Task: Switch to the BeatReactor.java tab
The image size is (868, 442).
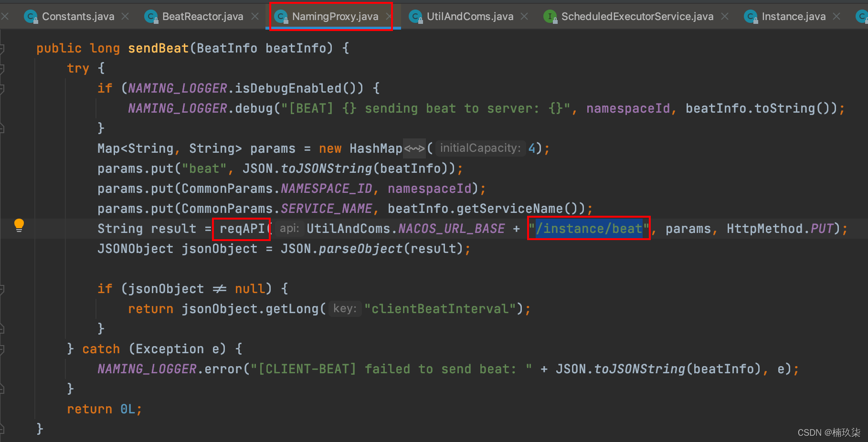Action: [203, 17]
